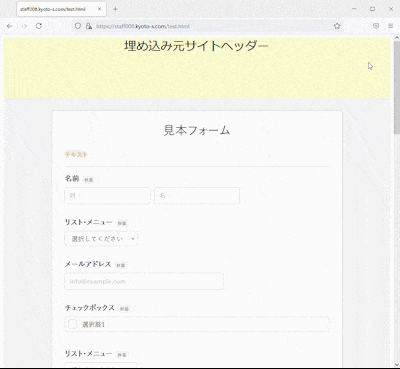Minimize the browser window

pyautogui.click(x=354, y=9)
